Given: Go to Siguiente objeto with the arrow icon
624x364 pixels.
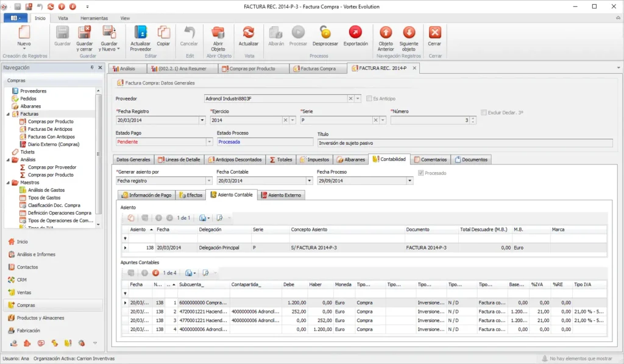Looking at the screenshot, I should coord(409,33).
